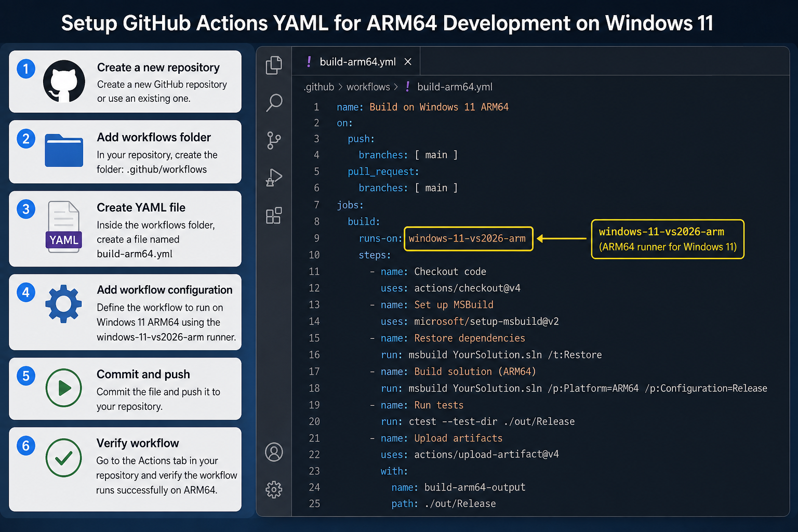Open Source Control branch icon
This screenshot has width=798, height=532.
coord(274,140)
